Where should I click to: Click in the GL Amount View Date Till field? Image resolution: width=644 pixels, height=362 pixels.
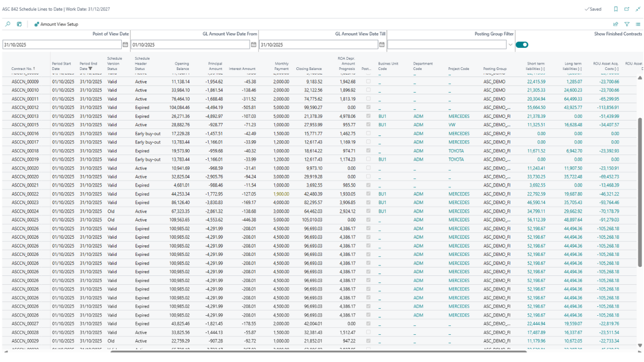(318, 45)
